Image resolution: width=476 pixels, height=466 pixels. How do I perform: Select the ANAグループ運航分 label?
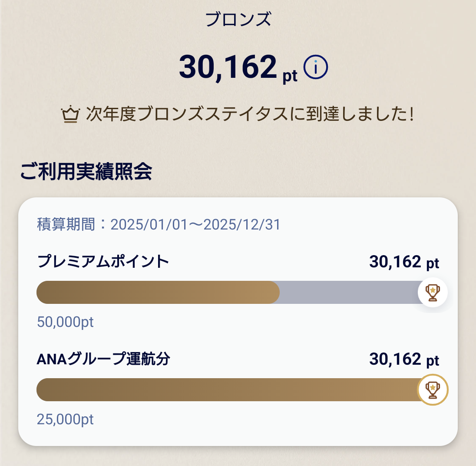click(103, 359)
